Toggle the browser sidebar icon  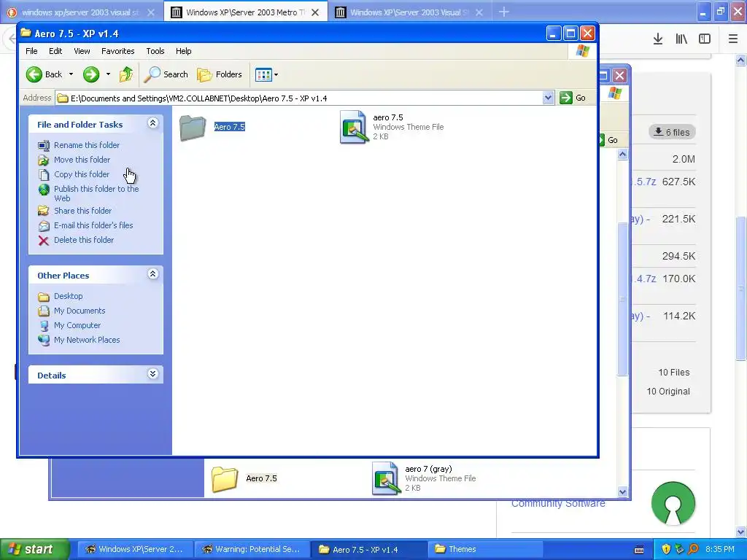[705, 39]
